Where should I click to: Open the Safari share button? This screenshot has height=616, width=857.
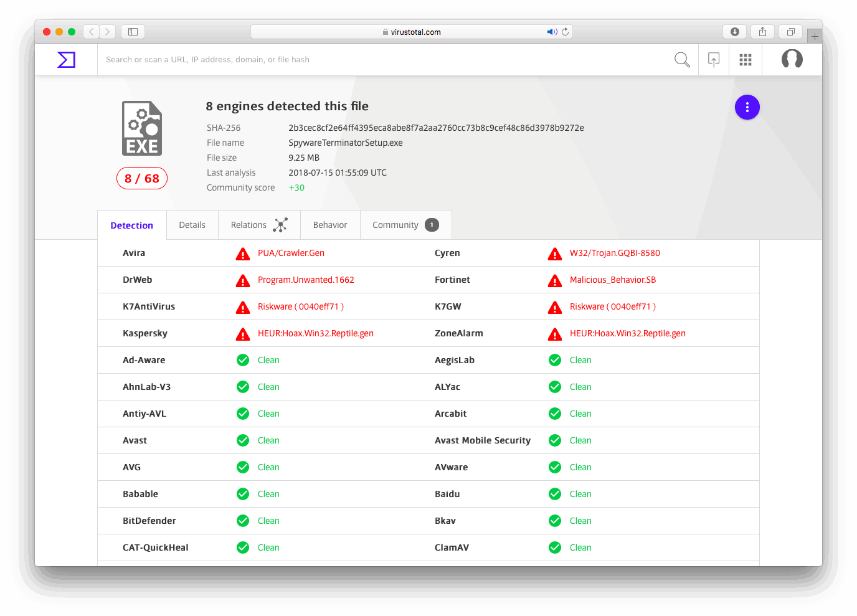tap(762, 32)
